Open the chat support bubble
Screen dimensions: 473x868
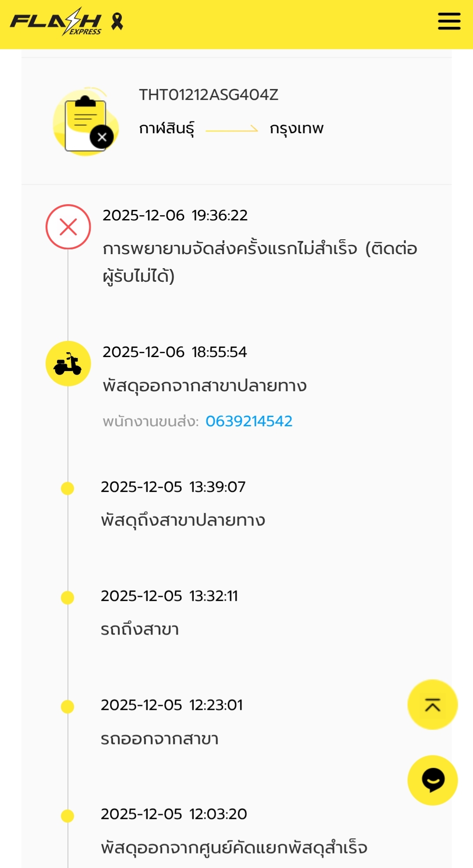click(x=432, y=780)
